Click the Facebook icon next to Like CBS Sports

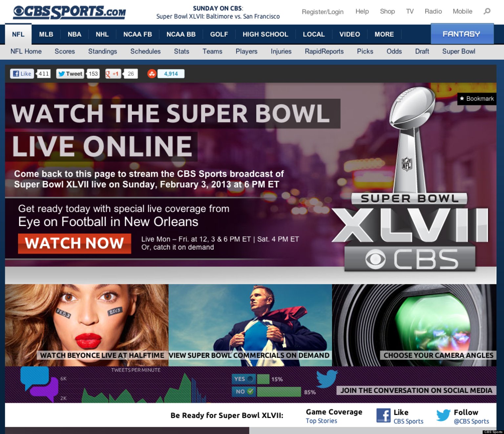(x=383, y=416)
